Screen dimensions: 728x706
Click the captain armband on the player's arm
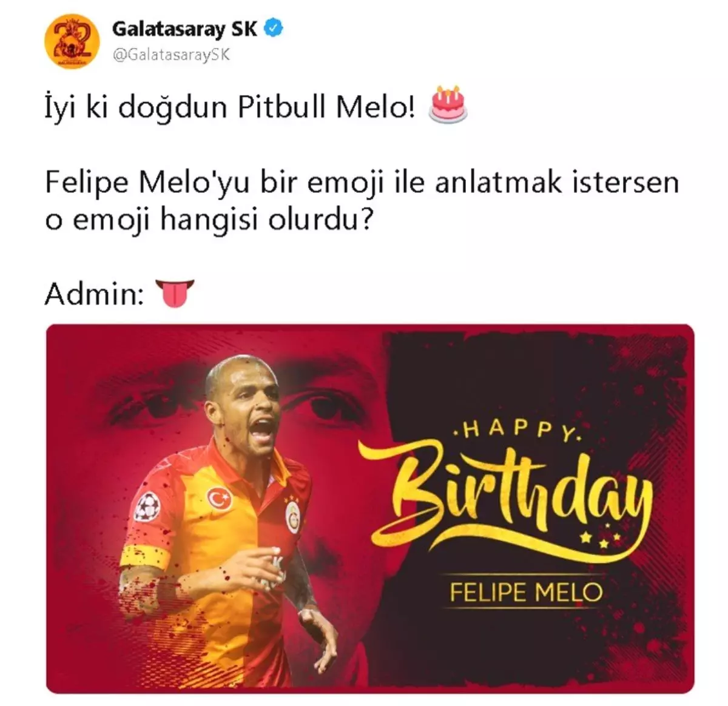pos(145,556)
